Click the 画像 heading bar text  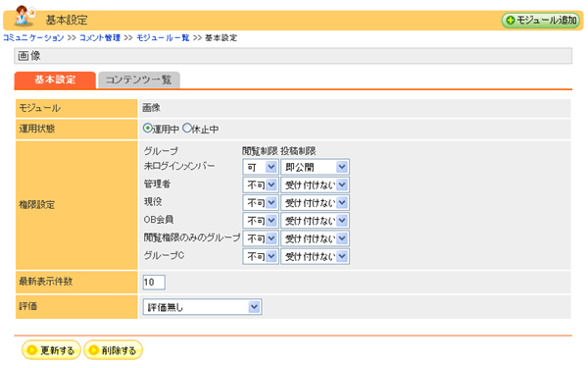pyautogui.click(x=29, y=56)
